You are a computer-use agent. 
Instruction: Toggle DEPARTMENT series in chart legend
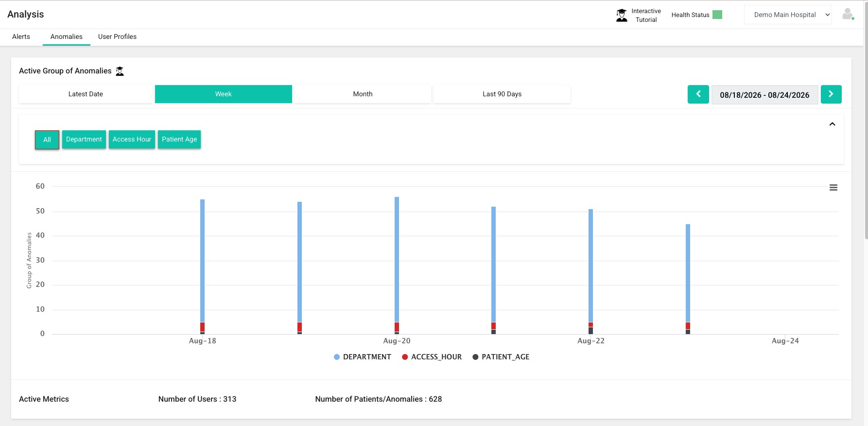tap(363, 357)
